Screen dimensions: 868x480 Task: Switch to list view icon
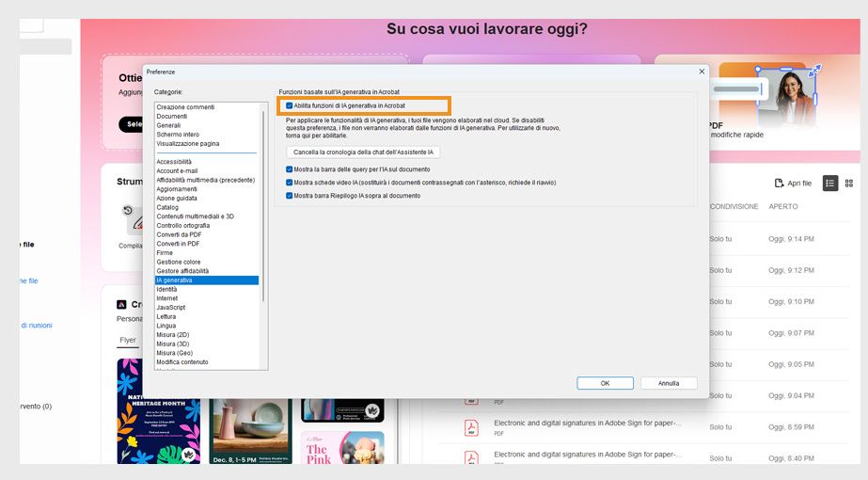click(x=829, y=183)
